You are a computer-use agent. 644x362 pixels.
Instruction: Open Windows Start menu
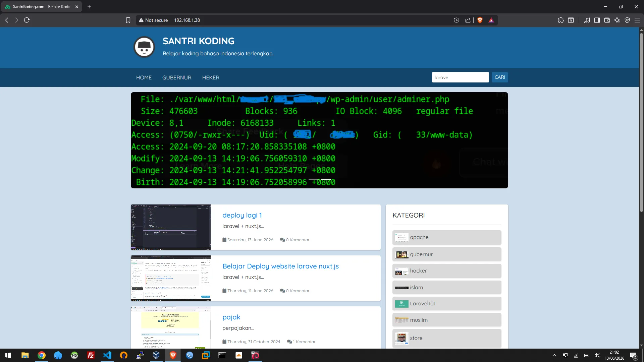(x=8, y=355)
